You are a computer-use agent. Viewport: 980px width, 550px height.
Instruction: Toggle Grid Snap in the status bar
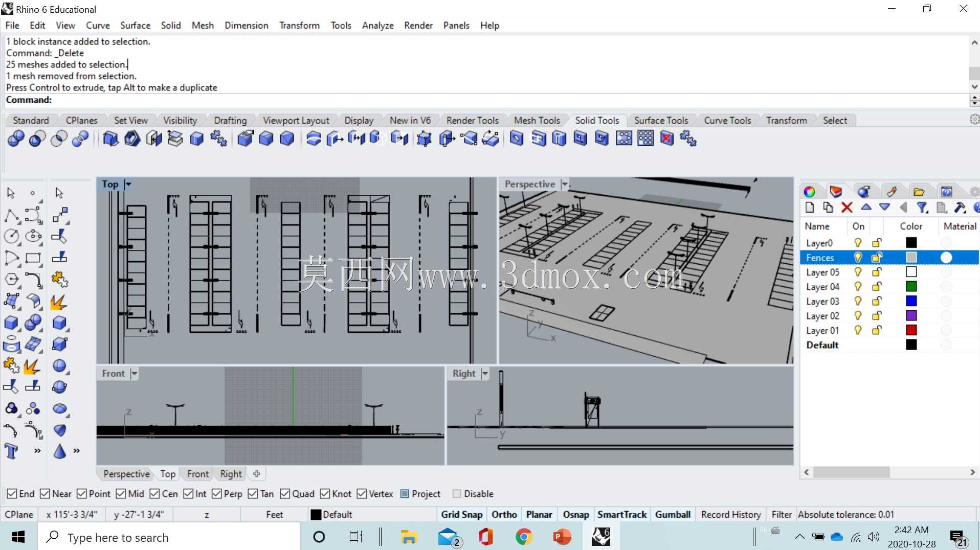pos(461,514)
